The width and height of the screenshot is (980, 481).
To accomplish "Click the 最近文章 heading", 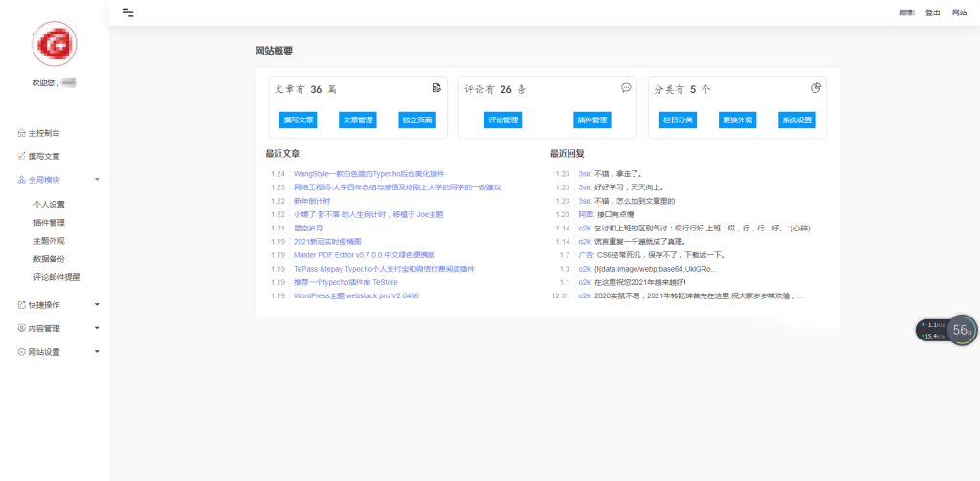I will point(282,154).
